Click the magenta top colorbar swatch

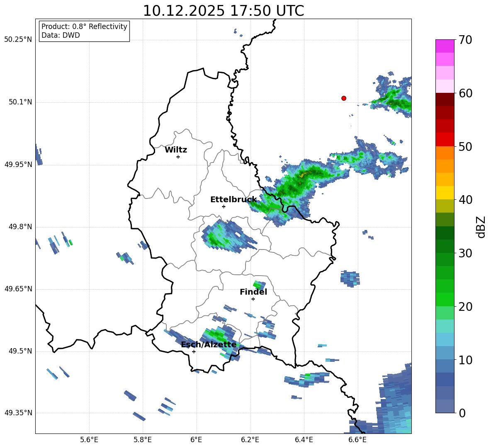(x=445, y=46)
